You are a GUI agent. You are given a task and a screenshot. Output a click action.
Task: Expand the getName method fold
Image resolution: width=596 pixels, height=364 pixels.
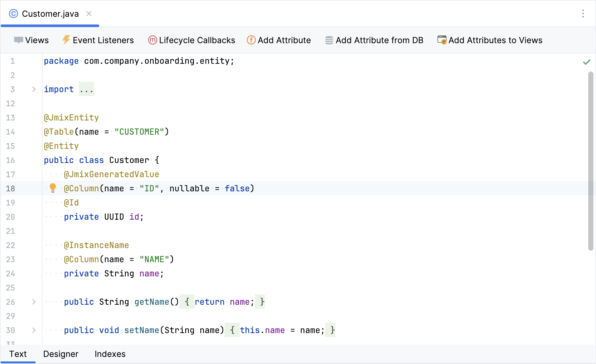pos(34,302)
